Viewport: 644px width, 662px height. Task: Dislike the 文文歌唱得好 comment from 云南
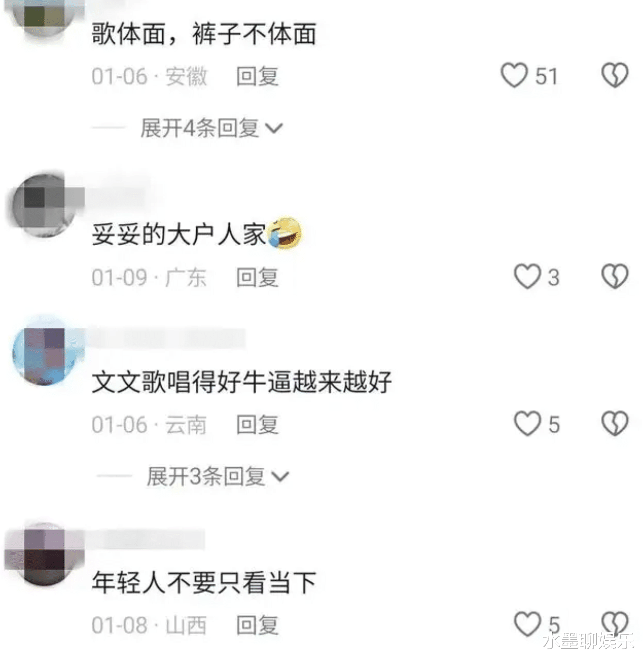614,424
